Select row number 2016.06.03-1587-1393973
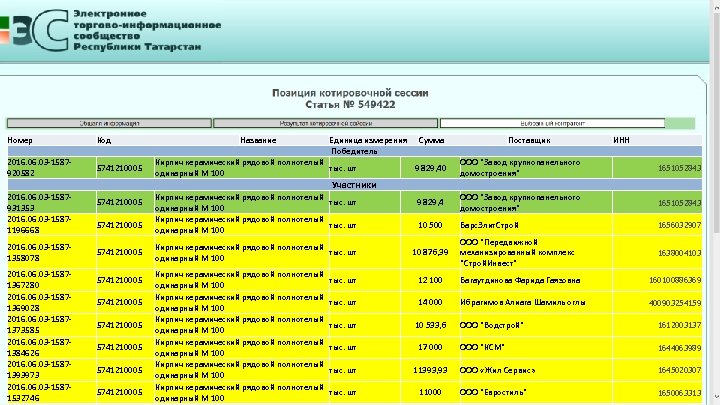The width and height of the screenshot is (720, 405). [39, 370]
